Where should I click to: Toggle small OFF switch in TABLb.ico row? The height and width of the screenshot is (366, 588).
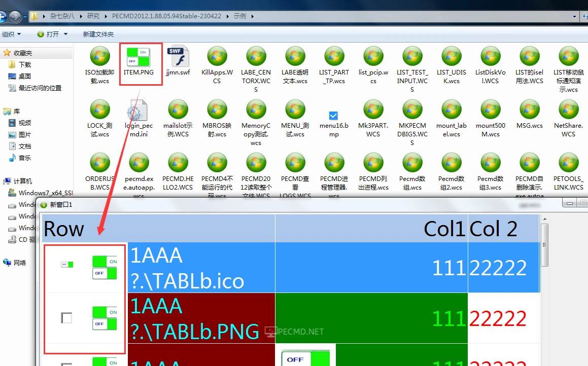click(x=67, y=265)
